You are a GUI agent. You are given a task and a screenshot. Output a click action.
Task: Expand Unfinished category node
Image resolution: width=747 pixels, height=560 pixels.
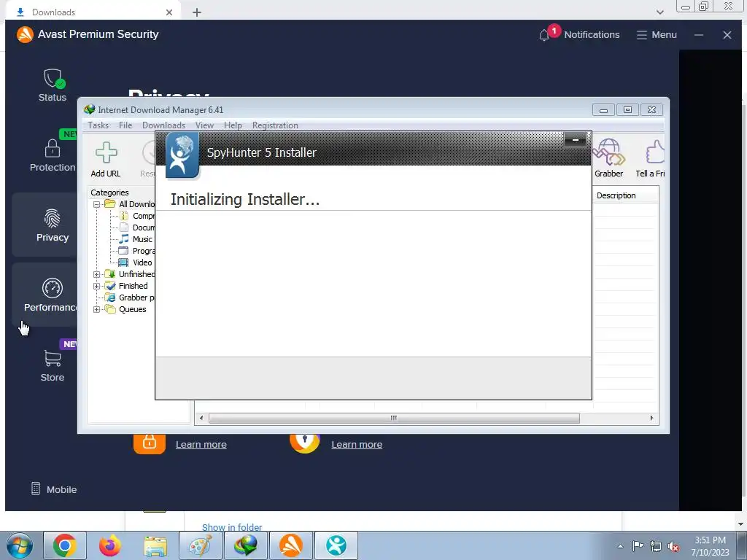pyautogui.click(x=97, y=274)
